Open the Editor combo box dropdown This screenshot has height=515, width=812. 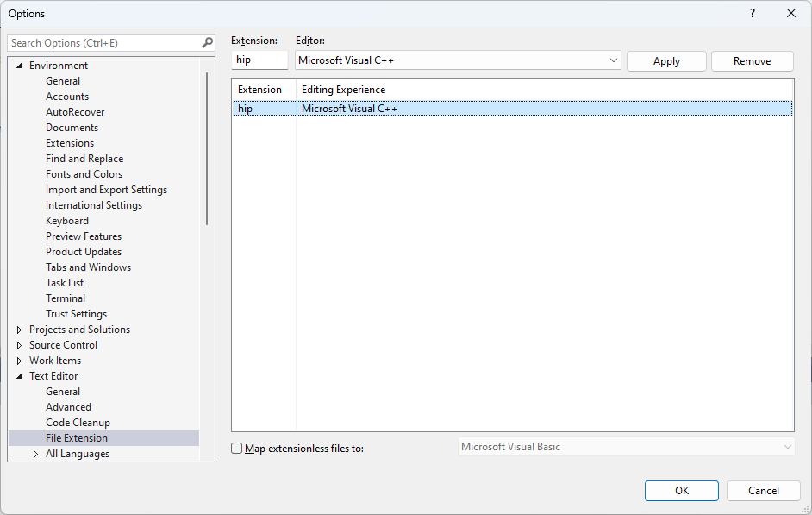pos(614,60)
